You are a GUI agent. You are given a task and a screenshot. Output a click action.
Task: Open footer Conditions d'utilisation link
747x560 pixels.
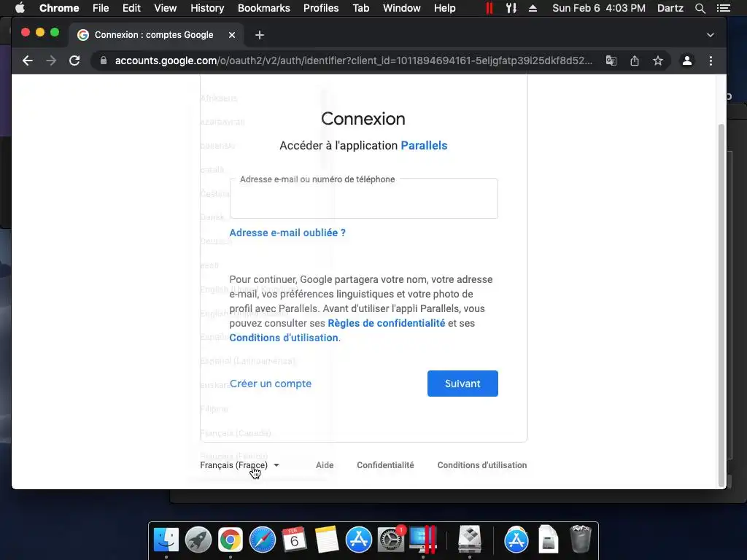pyautogui.click(x=482, y=465)
